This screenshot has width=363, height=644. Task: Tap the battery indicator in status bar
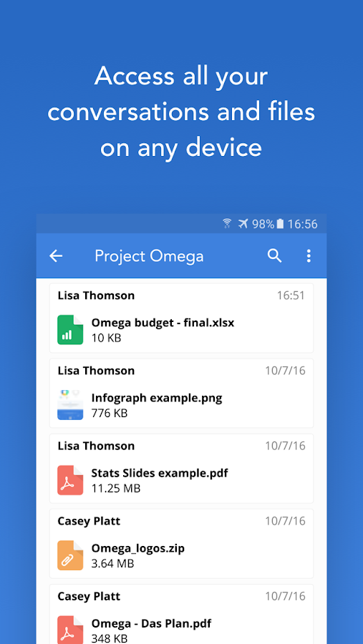click(x=280, y=224)
